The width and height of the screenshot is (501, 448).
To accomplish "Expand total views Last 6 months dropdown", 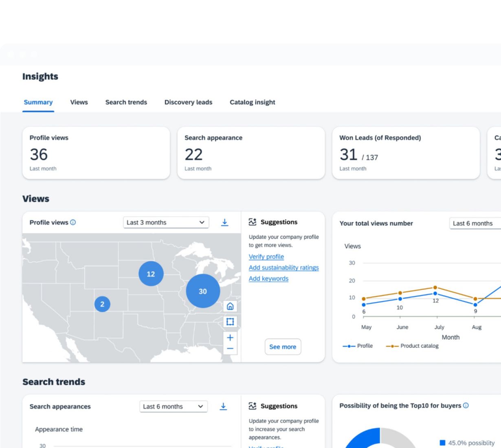I will [x=475, y=223].
